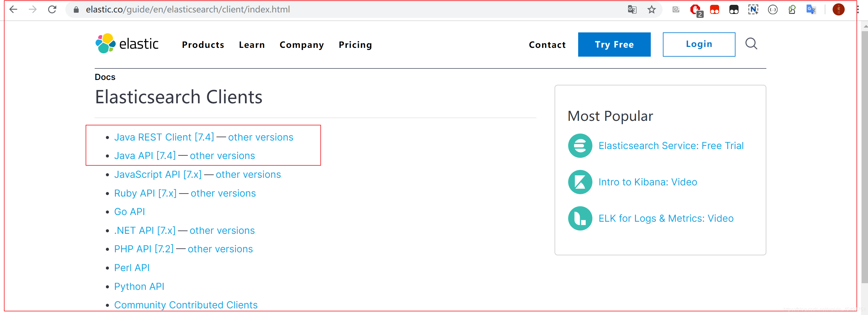868x315 pixels.
Task: Open the red square extension icon
Action: tap(714, 9)
